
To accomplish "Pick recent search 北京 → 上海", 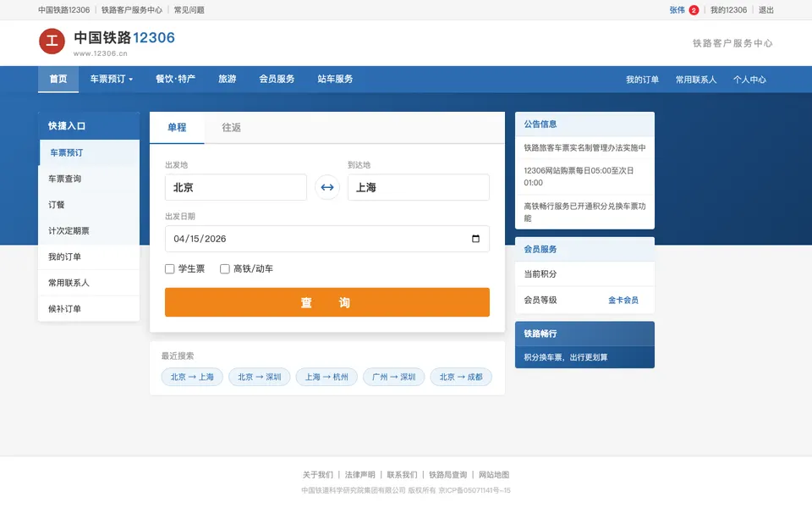I will (192, 377).
